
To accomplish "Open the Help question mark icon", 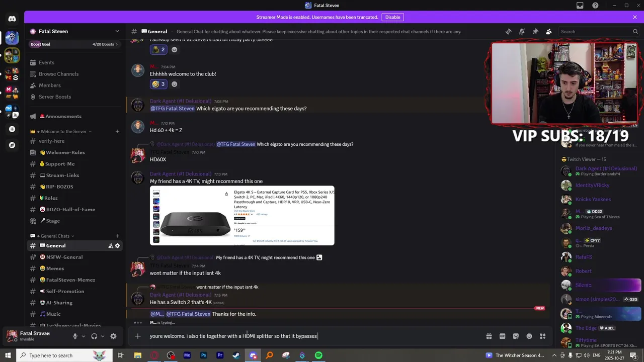I will (x=596, y=6).
